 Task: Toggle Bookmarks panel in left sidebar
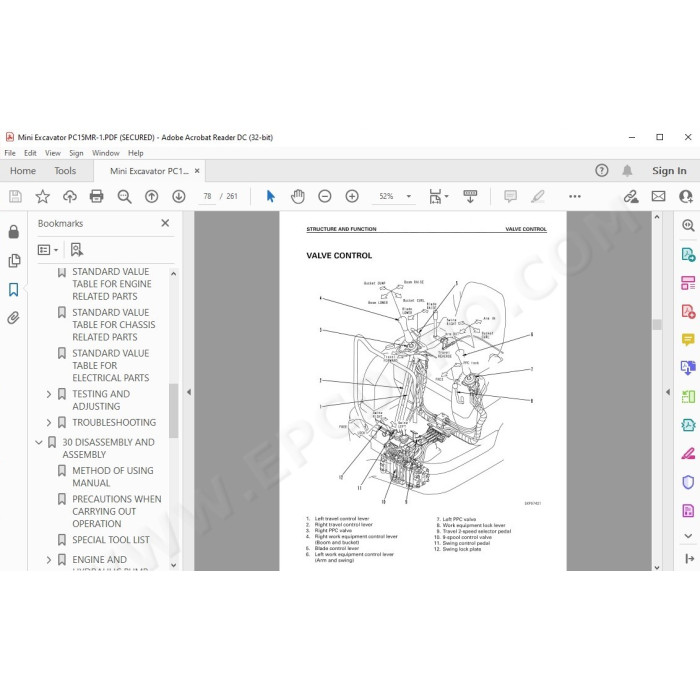[14, 290]
